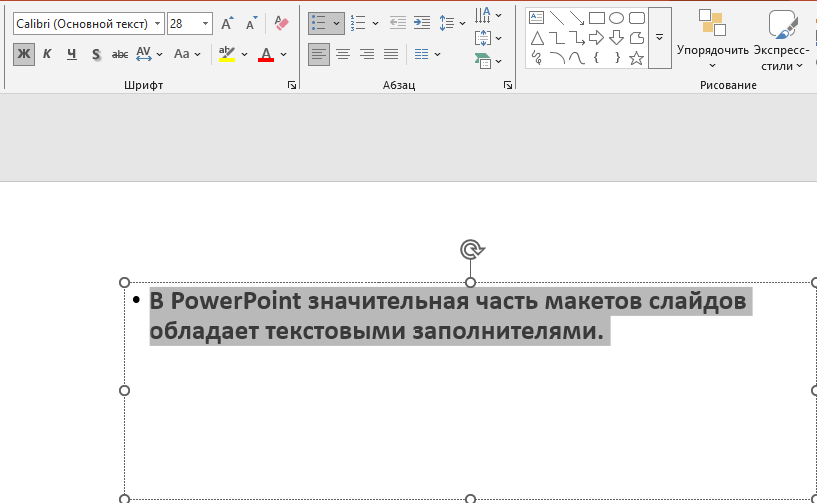Screen dimensions: 817x503
Task: Pick the right arrow shape from the gallery
Action: click(596, 38)
